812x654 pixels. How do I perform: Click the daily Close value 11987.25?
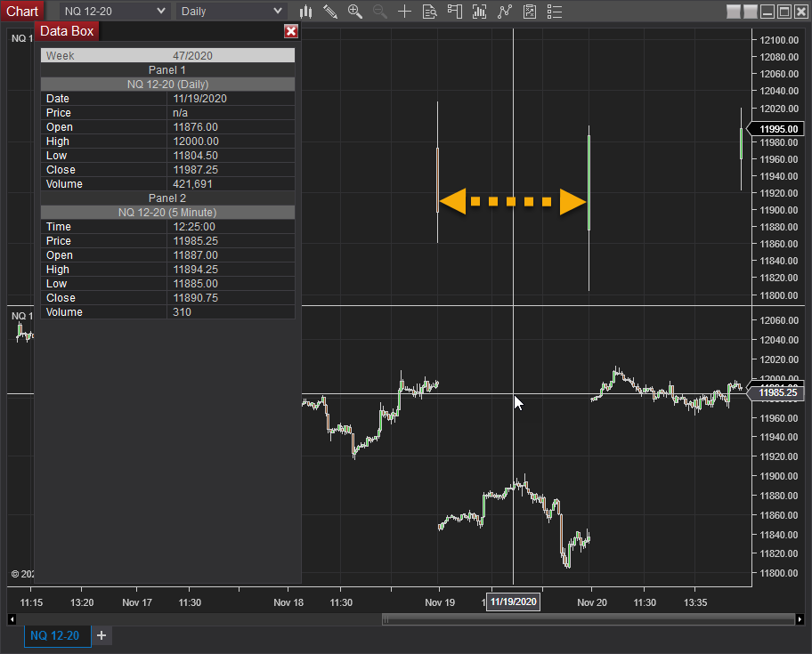click(x=195, y=170)
